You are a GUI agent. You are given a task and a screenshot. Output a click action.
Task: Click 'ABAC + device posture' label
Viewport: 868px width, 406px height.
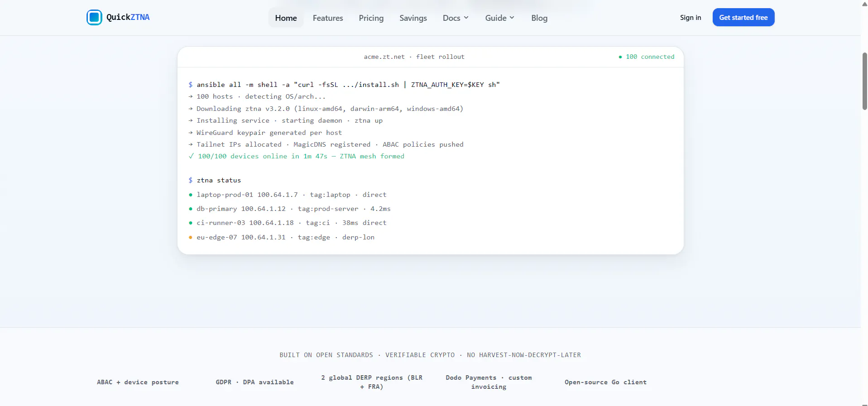click(x=138, y=382)
